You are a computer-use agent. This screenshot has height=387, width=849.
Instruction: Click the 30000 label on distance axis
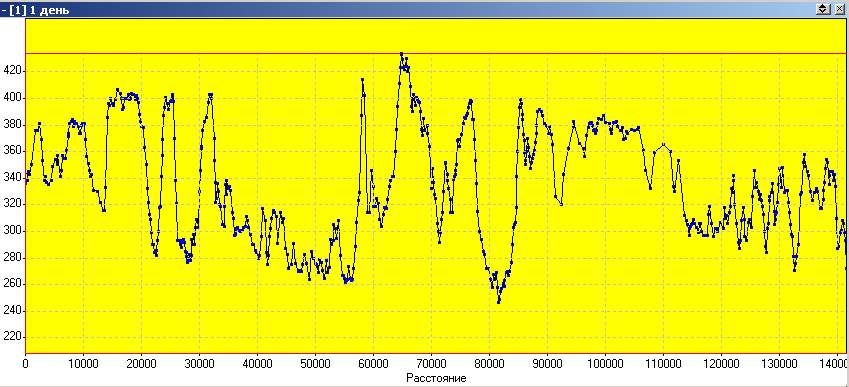click(x=199, y=363)
